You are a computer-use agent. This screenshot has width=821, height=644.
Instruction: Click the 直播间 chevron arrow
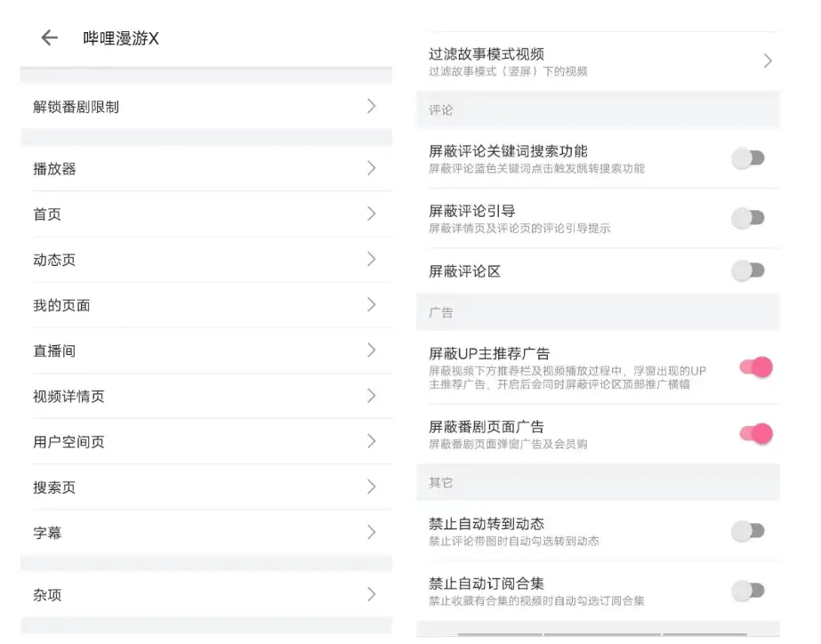coord(371,350)
